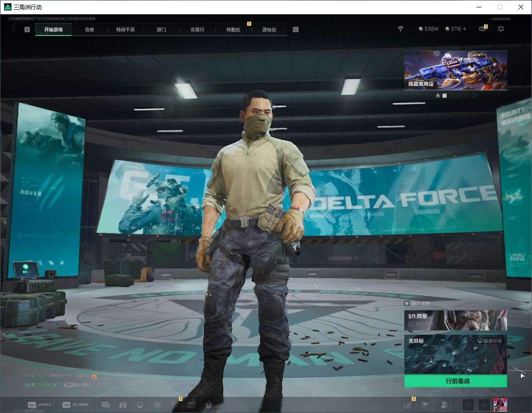Open the gift box icon in bottom bar
Screen dimensions: 532x413
click(x=123, y=405)
